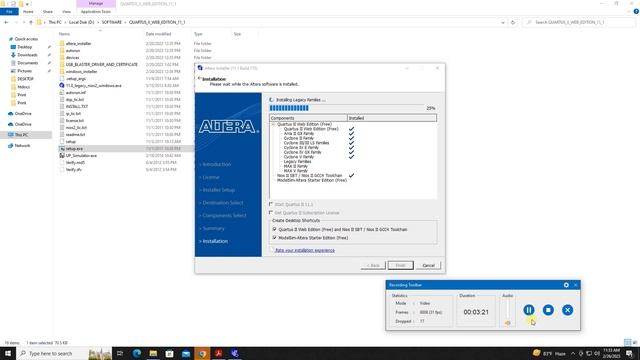Select the USB_BLASTER_DRIVER_AND_CERTIFICATE folder icon
640x360 pixels.
[x=62, y=64]
